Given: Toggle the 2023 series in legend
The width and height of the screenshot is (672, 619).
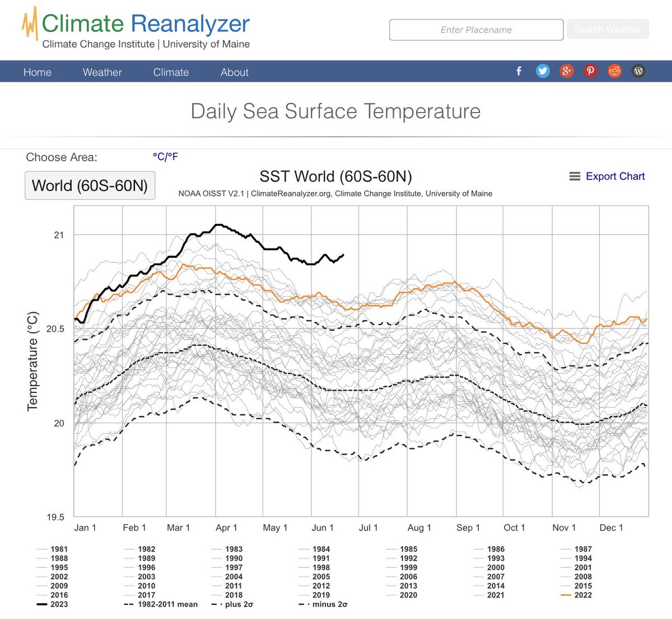Looking at the screenshot, I should (52, 604).
